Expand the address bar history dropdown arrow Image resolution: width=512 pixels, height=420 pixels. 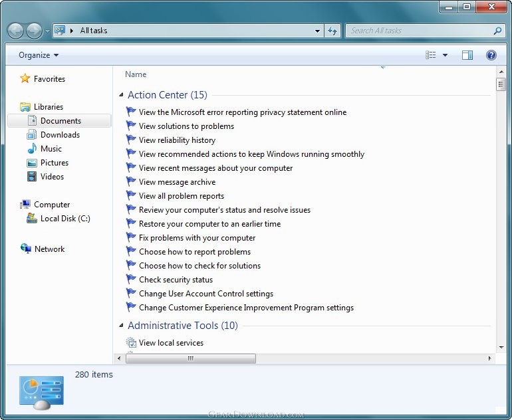317,31
